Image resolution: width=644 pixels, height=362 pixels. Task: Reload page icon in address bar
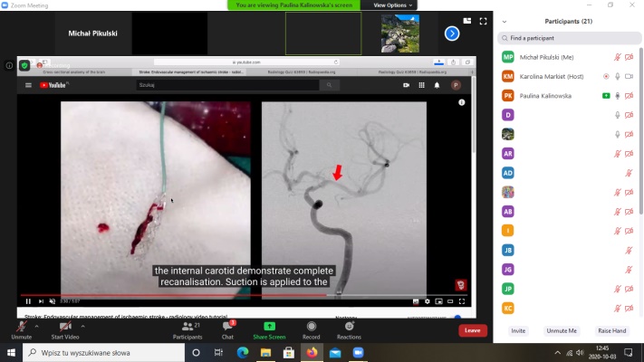pos(335,62)
